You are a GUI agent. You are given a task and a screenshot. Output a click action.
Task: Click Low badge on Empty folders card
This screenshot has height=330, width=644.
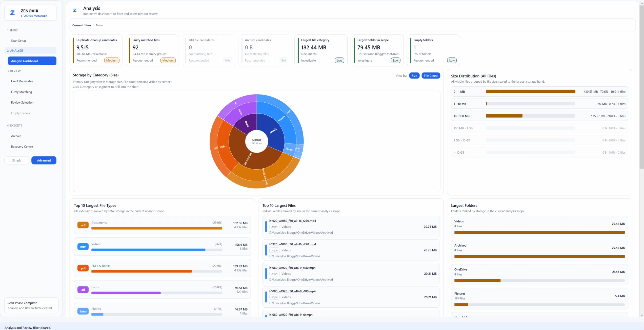(452, 60)
